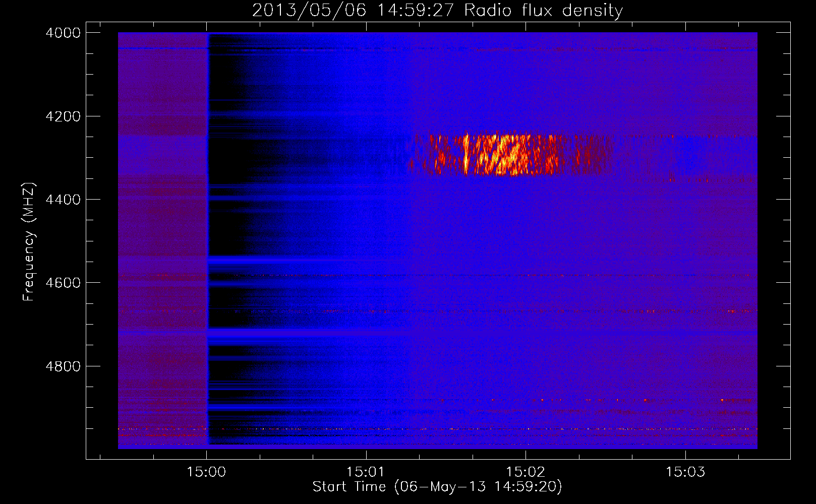Click the 15:01 time tick label
The image size is (816, 504).
366,472
